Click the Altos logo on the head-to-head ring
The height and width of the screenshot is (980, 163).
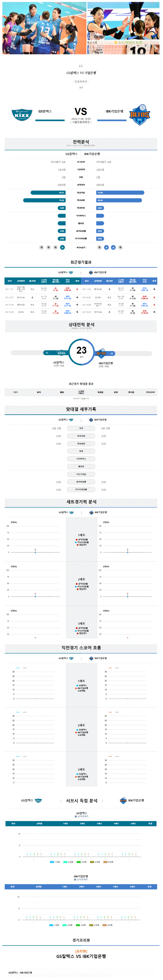tap(101, 353)
